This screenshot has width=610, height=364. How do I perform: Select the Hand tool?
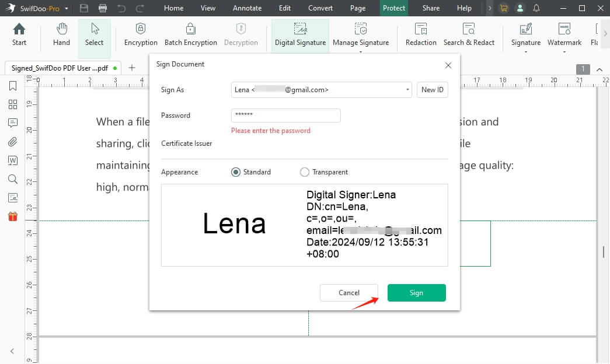(x=61, y=35)
